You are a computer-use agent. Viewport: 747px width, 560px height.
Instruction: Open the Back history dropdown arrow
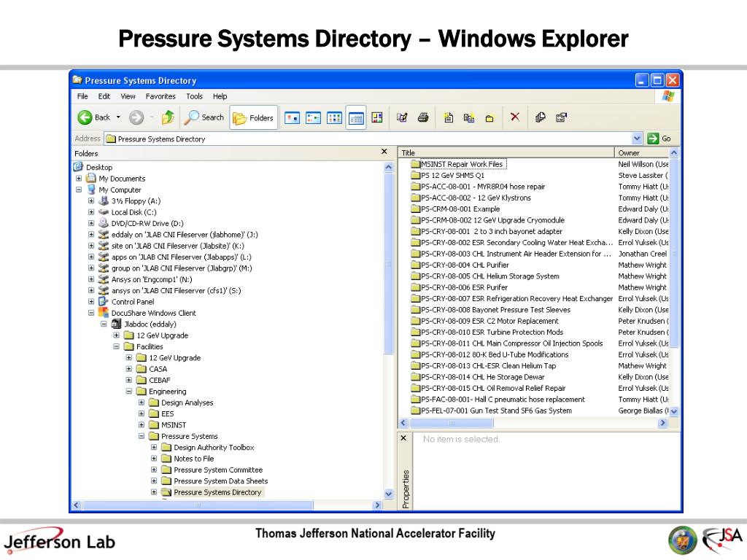point(118,117)
